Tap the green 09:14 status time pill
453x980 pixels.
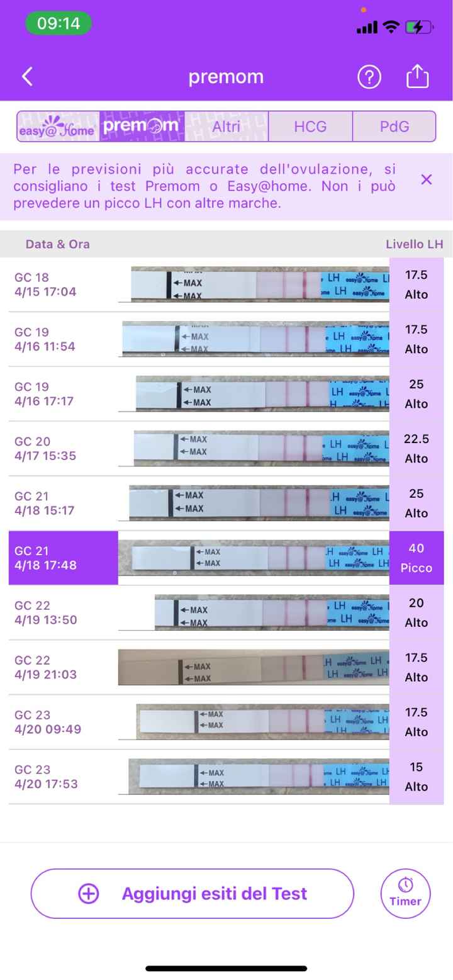click(x=59, y=24)
